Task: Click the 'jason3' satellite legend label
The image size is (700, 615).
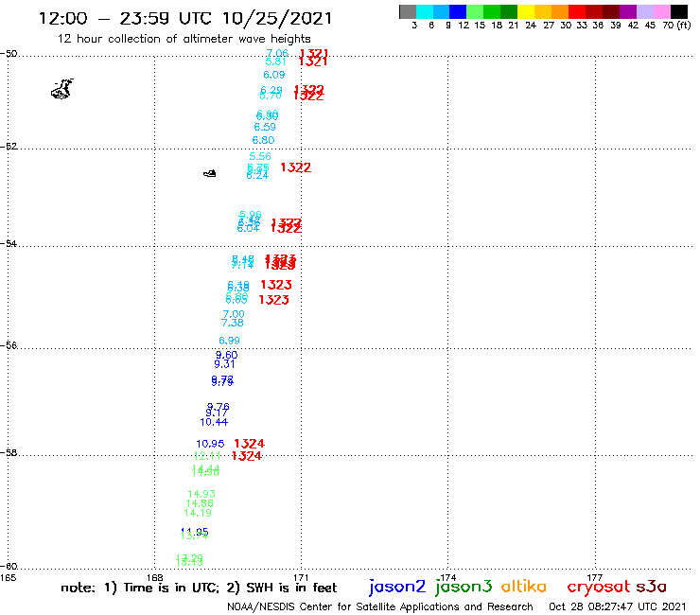Action: (x=464, y=587)
